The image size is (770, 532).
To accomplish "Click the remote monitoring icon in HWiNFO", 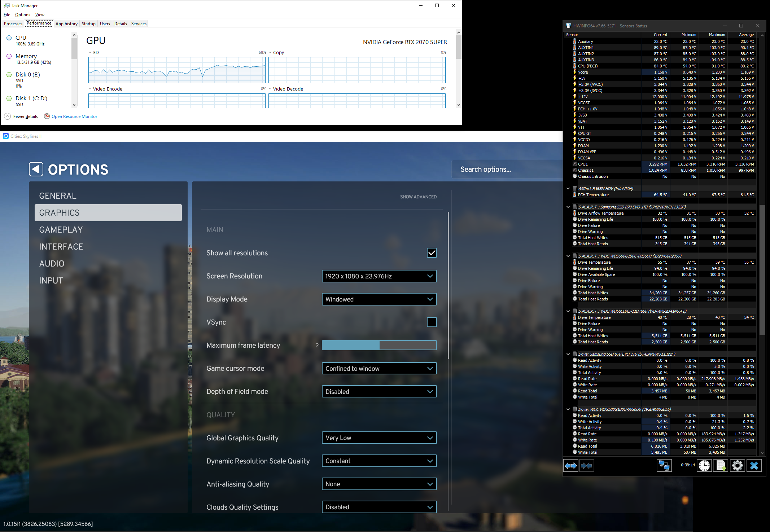I will 664,465.
